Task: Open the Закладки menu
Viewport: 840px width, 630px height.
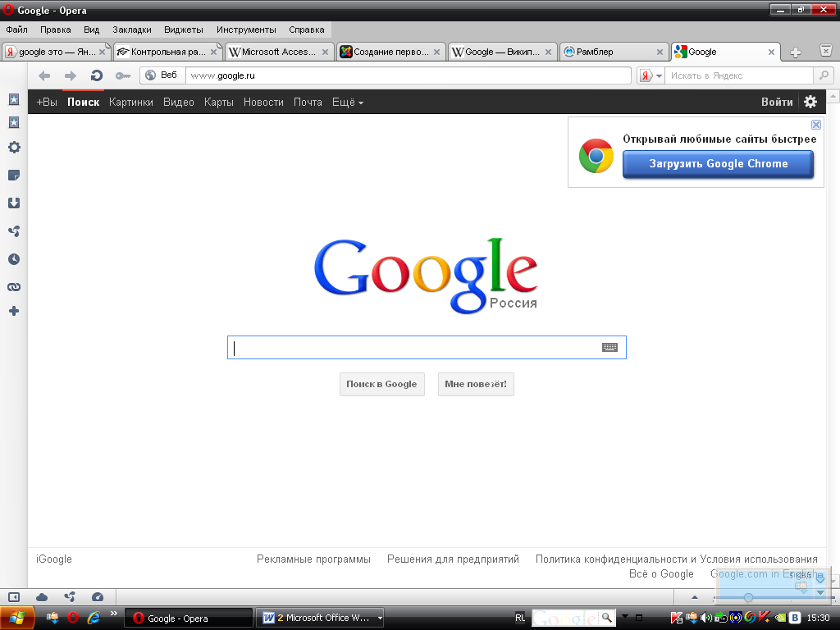Action: (132, 30)
